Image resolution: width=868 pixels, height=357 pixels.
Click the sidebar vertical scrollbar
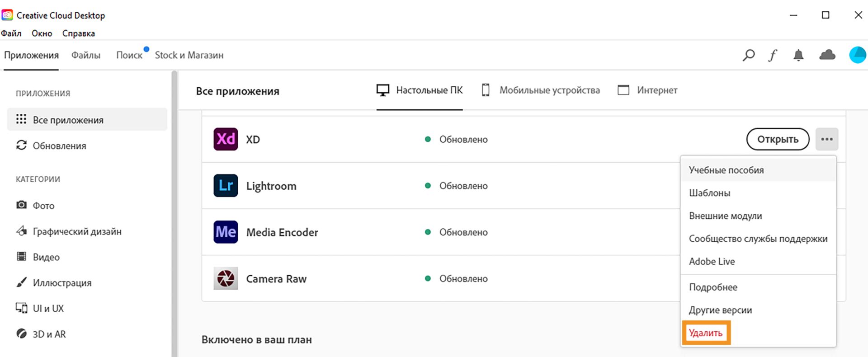tap(175, 212)
